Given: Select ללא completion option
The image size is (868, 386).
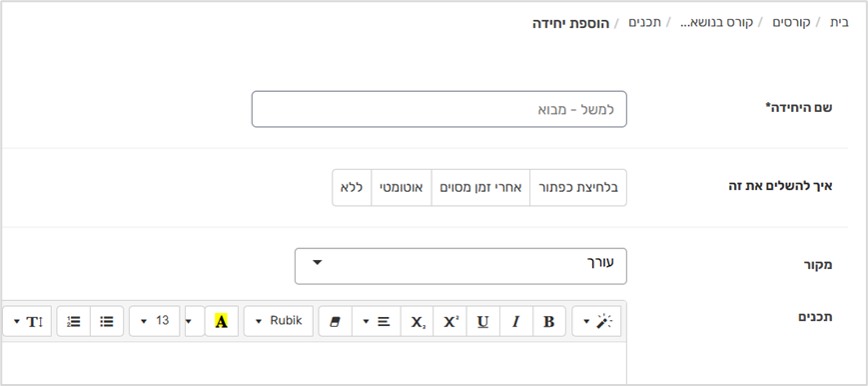Looking at the screenshot, I should point(352,187).
